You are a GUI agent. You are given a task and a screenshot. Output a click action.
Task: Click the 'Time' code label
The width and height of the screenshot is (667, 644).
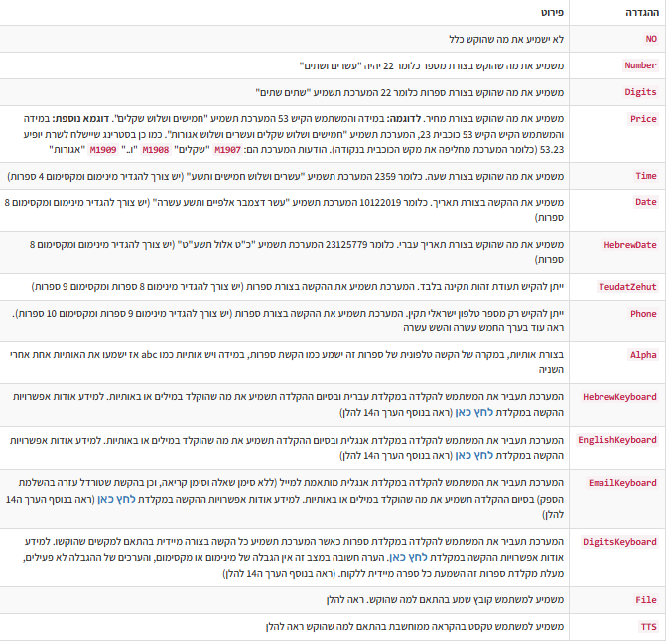pyautogui.click(x=645, y=176)
